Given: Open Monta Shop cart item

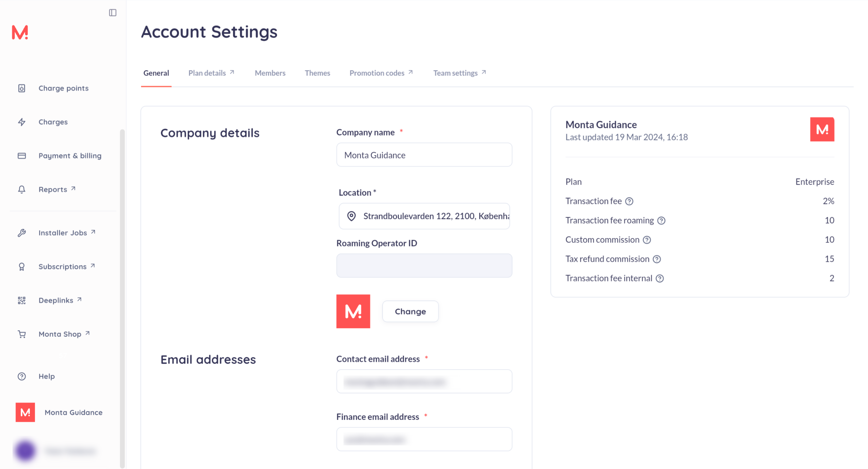Looking at the screenshot, I should pos(60,334).
